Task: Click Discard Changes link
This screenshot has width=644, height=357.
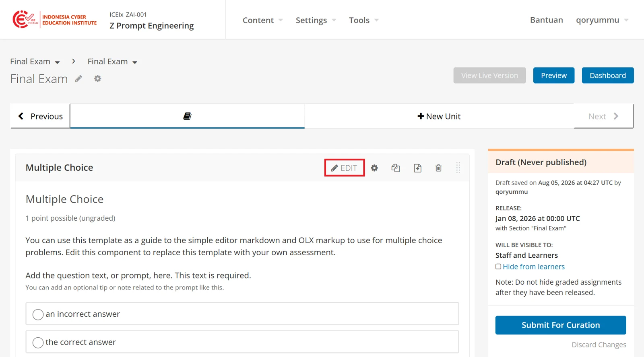Action: [x=599, y=345]
